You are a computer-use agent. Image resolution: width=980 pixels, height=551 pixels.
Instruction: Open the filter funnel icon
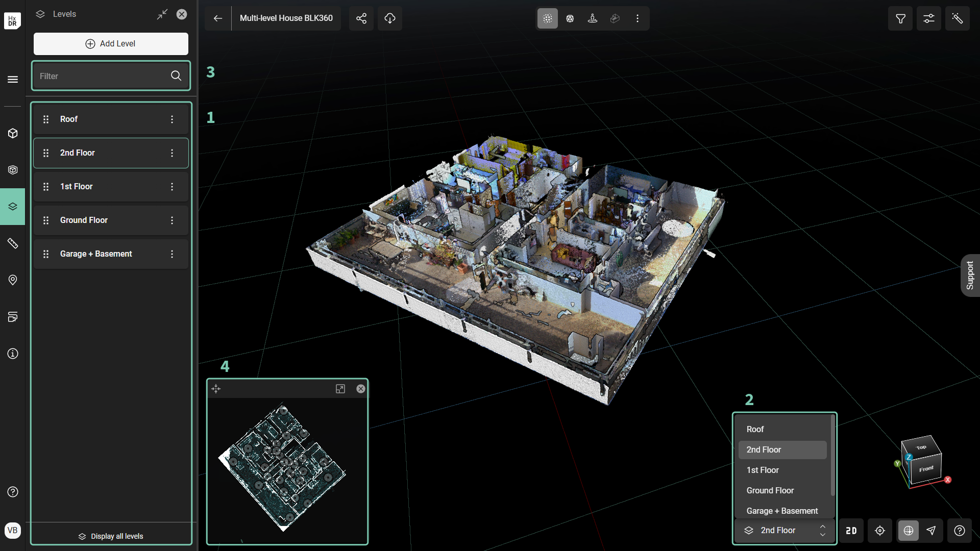pyautogui.click(x=900, y=18)
